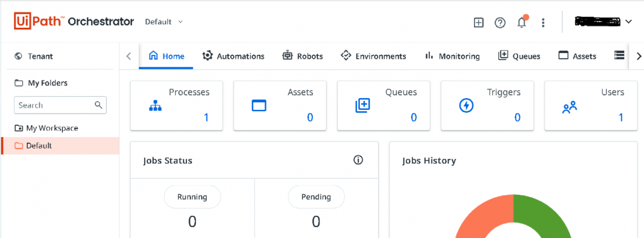The height and width of the screenshot is (238, 644).
Task: Click the plus box icon in header
Action: click(x=478, y=23)
